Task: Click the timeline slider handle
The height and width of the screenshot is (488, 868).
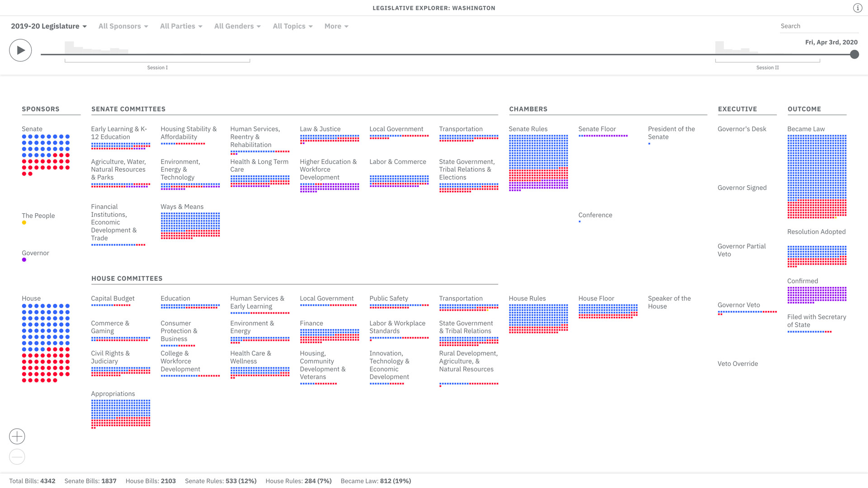Action: [854, 55]
